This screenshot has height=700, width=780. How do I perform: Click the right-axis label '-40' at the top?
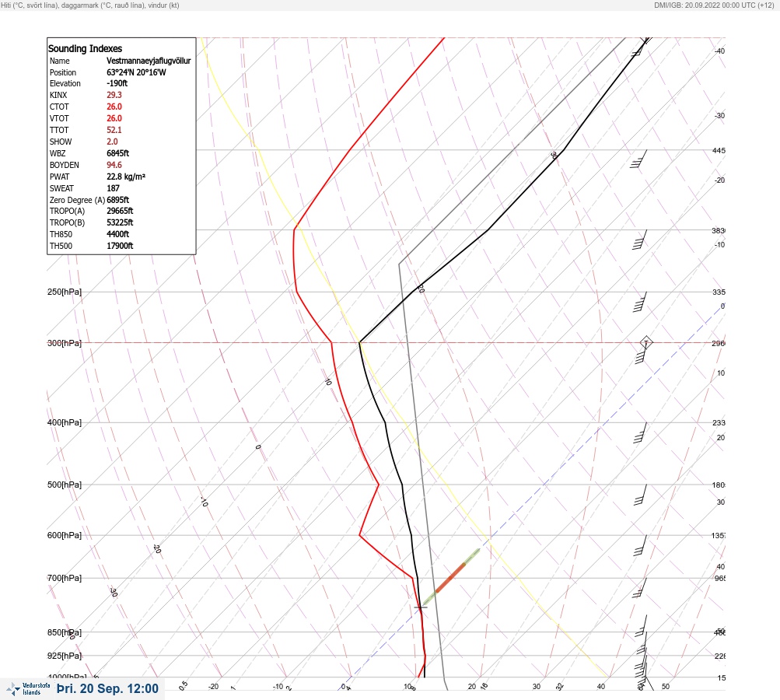[719, 51]
